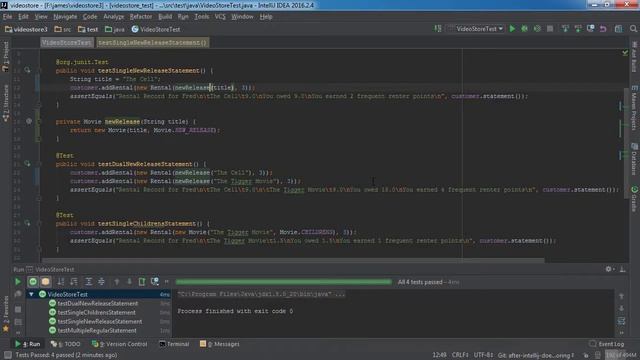Open Show History VCS icon
Viewport: 640px width, 360px height.
[590, 29]
